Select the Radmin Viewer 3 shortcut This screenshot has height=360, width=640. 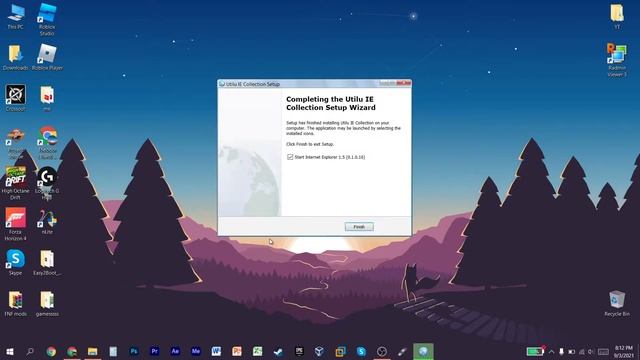click(x=617, y=60)
